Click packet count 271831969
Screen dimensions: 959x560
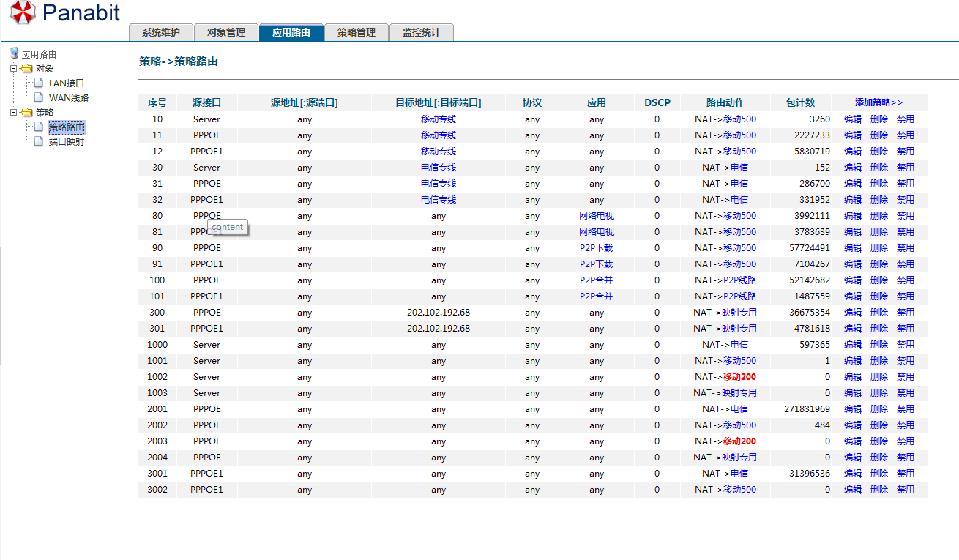pyautogui.click(x=807, y=409)
